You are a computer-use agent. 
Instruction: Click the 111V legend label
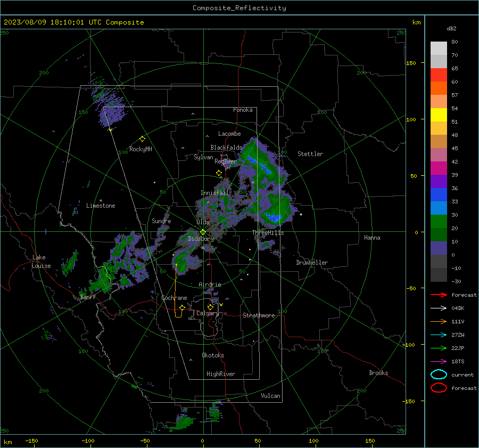click(x=458, y=321)
